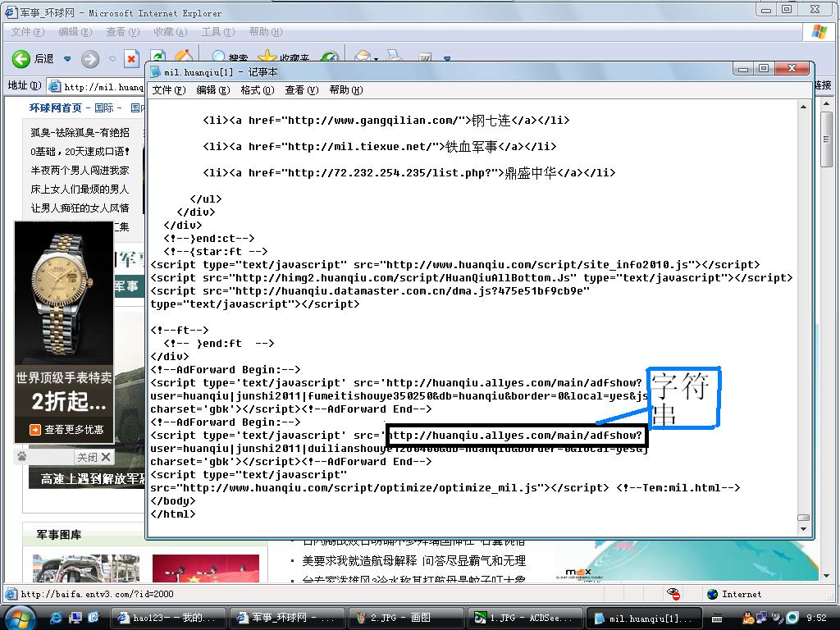Click the network computers tray icon
840x630 pixels.
761,618
